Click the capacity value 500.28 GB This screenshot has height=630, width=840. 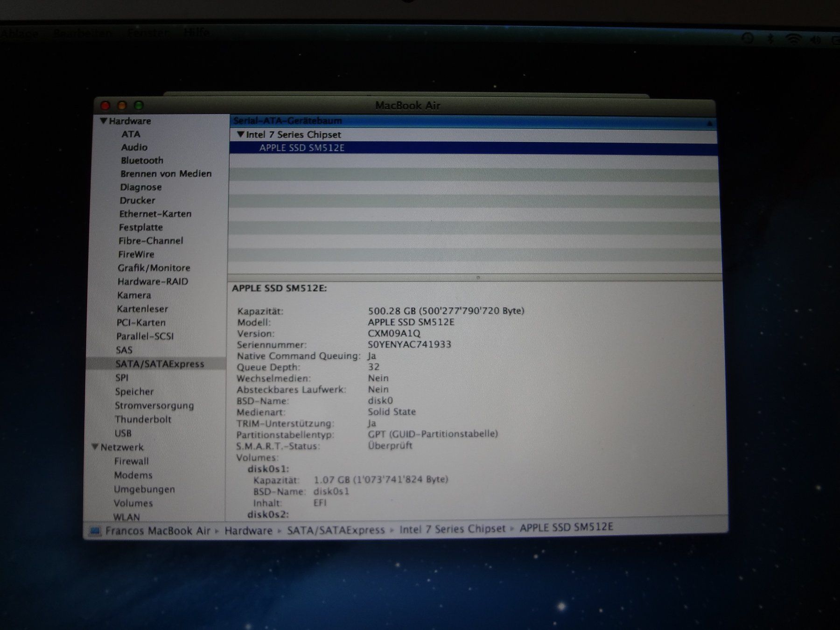pyautogui.click(x=392, y=311)
